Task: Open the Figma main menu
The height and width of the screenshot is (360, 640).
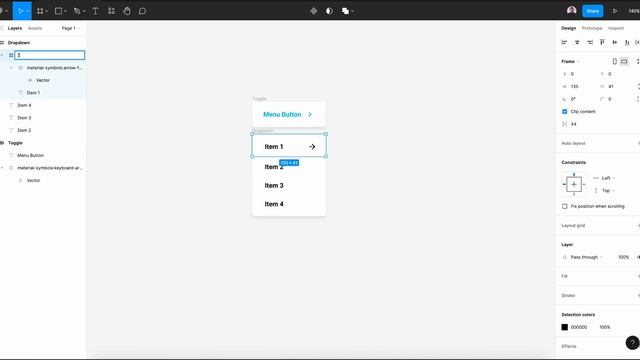Action: click(x=3, y=11)
